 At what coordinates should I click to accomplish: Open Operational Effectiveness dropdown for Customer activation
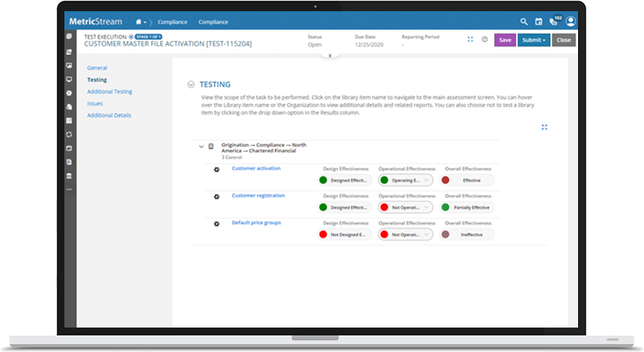(406, 180)
